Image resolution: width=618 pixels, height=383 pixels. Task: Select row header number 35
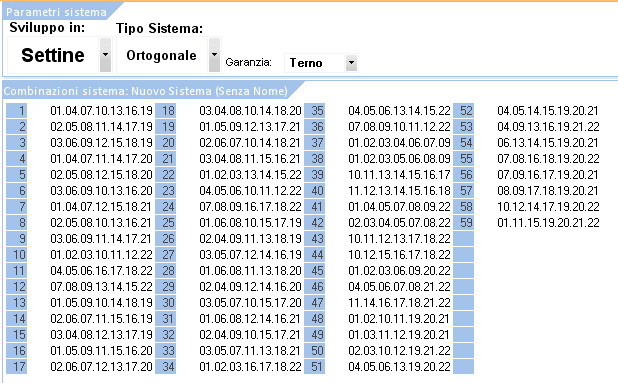315,111
